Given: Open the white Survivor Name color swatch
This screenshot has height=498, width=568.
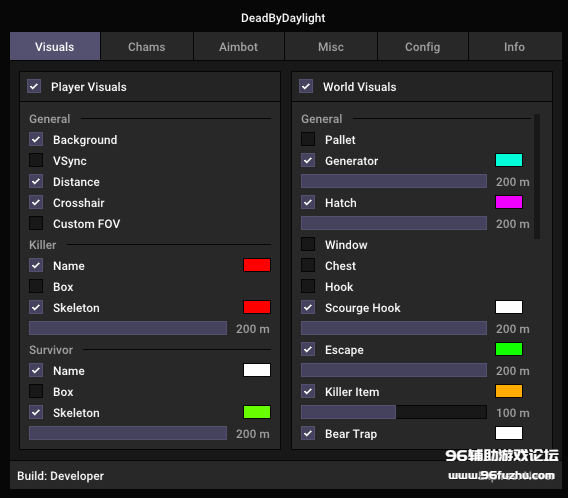Looking at the screenshot, I should pos(257,370).
